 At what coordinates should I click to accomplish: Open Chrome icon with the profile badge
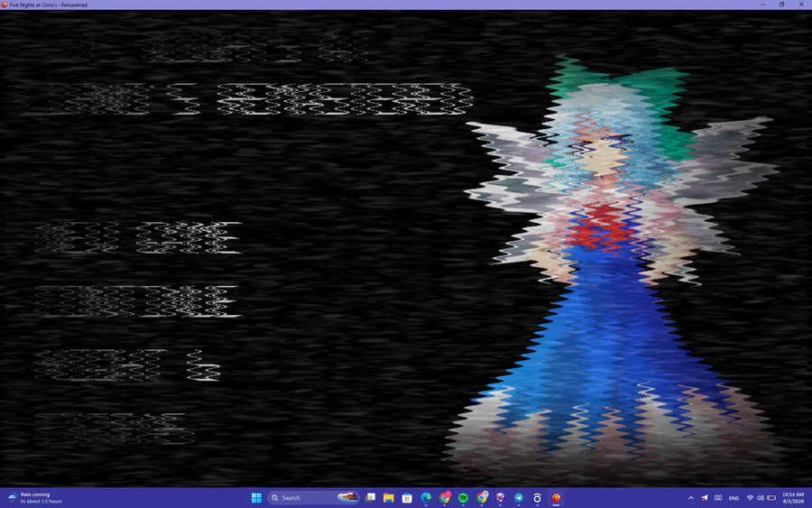(482, 498)
